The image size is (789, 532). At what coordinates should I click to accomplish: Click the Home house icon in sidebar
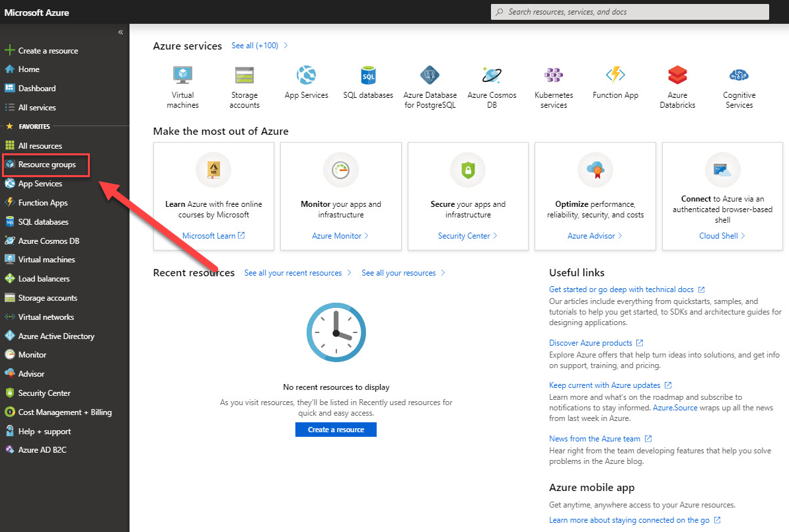pos(9,69)
